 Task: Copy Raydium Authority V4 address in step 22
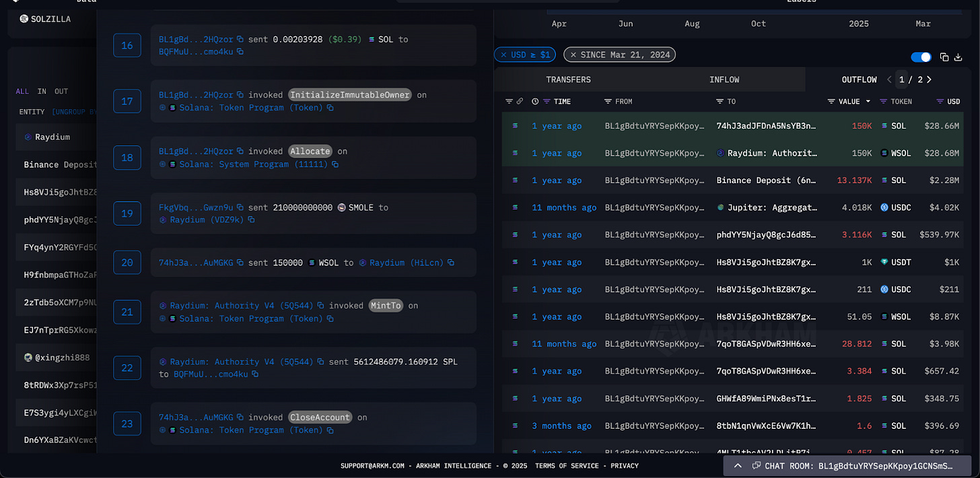pyautogui.click(x=321, y=362)
